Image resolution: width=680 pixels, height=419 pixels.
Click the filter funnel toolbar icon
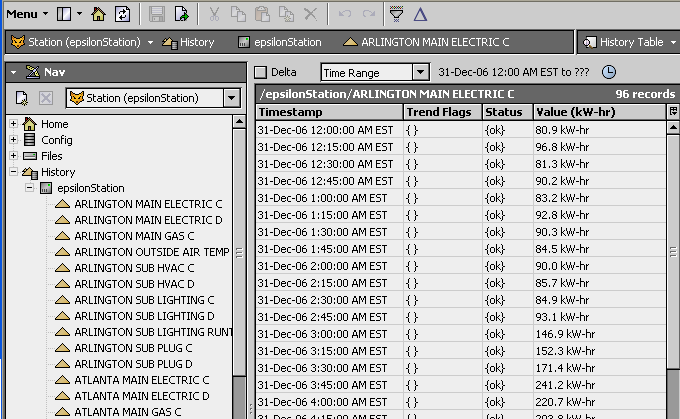396,14
